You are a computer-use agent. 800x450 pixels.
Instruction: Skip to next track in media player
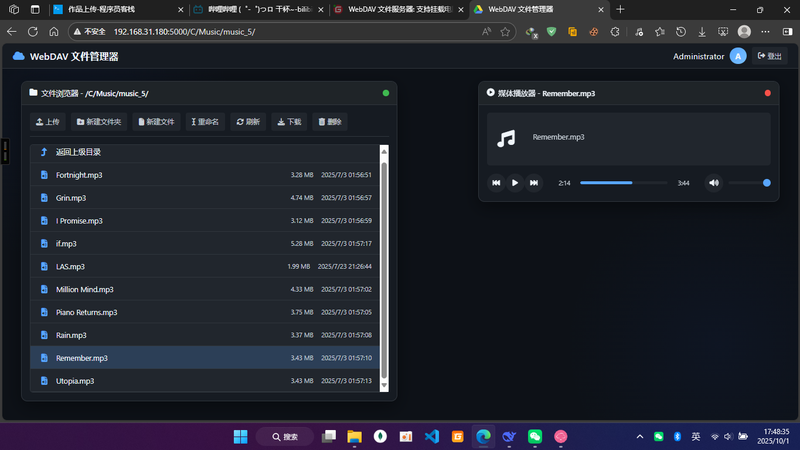click(x=534, y=183)
